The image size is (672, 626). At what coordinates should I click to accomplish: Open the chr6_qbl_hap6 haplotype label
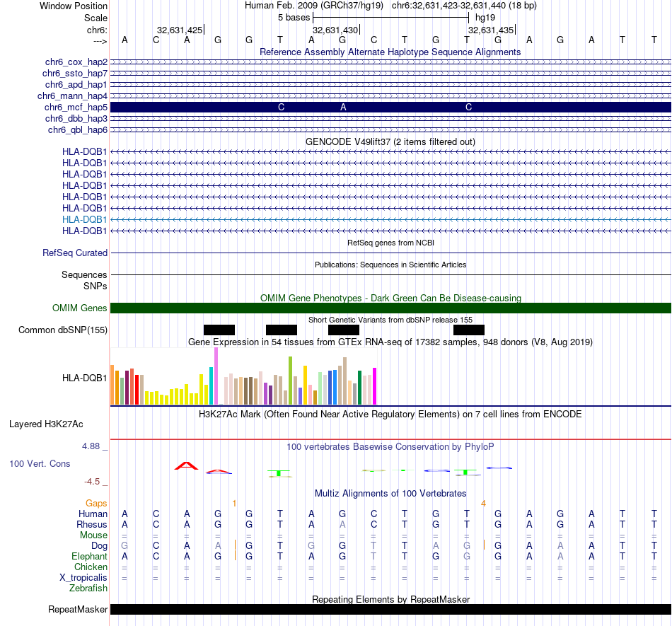[78, 130]
